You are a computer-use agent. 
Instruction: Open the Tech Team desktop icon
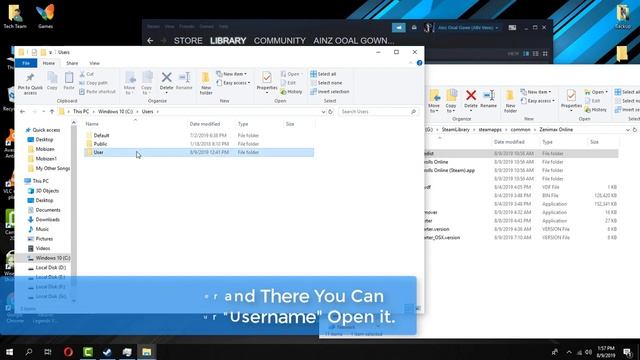[15, 16]
